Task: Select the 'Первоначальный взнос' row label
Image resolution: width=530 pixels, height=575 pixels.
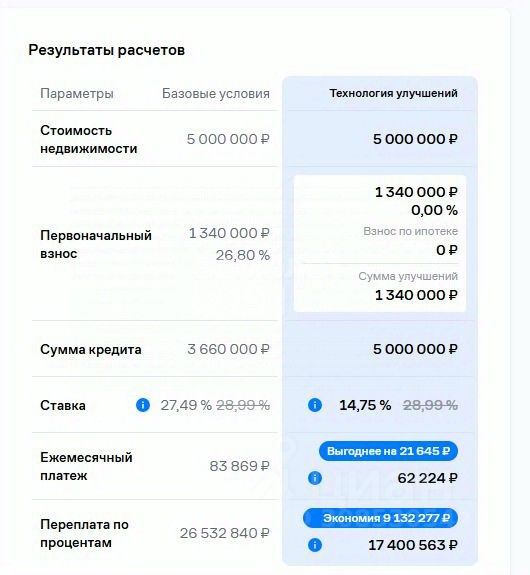Action: click(96, 244)
